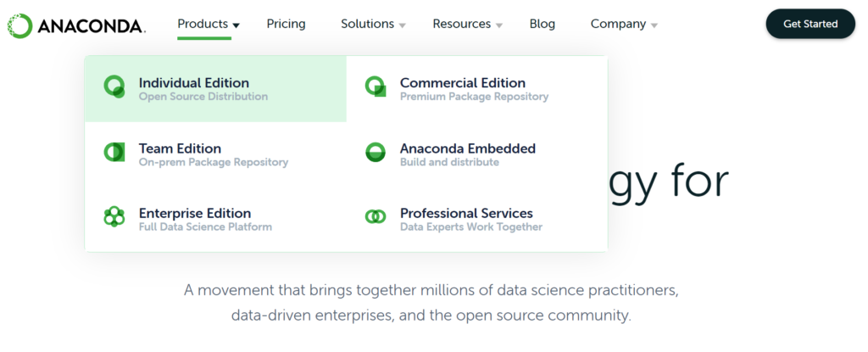This screenshot has height=352, width=868.
Task: Open Anaconda Embedded title link
Action: point(467,148)
